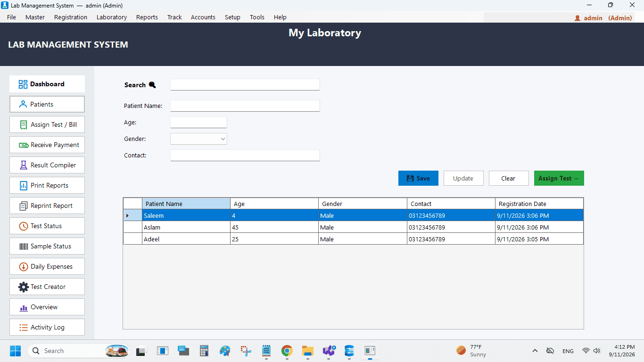Open the Accounts menu
Viewport: 644px width, 362px height.
[x=203, y=17]
